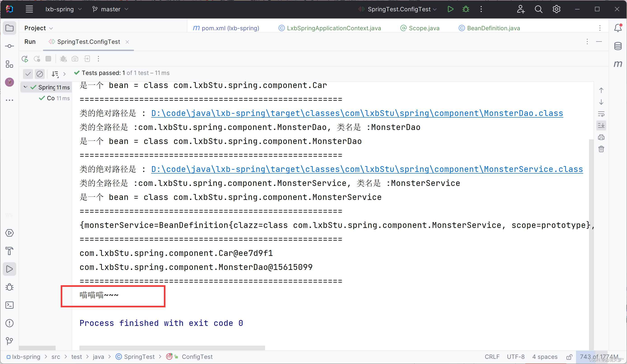Toggle scroll to end of console
The height and width of the screenshot is (364, 627).
601,125
